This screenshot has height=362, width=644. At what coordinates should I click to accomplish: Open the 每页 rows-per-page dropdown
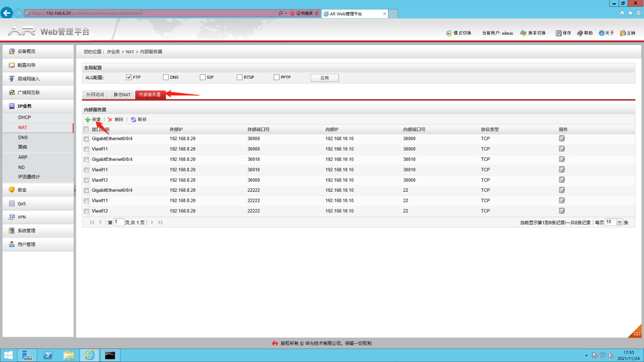[x=619, y=222]
